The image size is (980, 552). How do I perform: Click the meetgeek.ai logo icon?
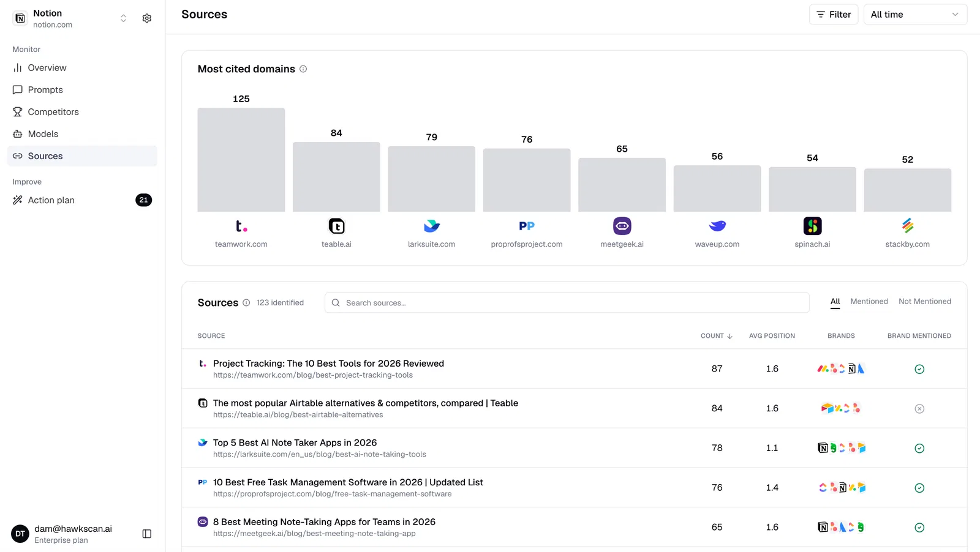pyautogui.click(x=622, y=226)
